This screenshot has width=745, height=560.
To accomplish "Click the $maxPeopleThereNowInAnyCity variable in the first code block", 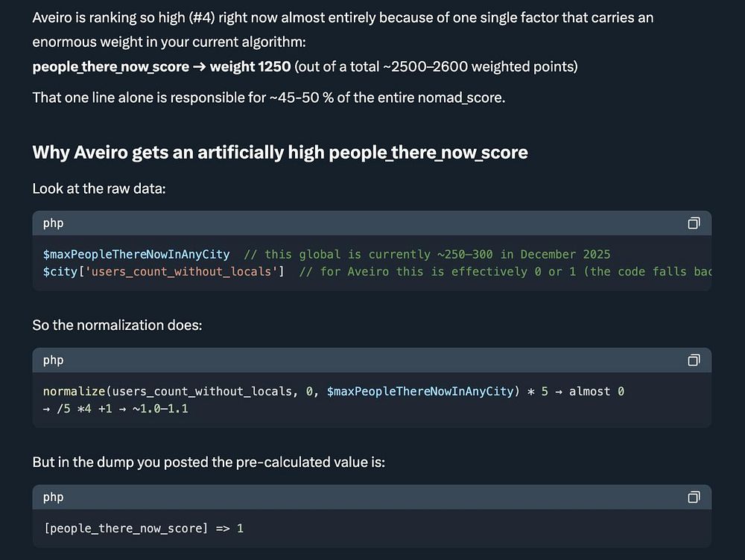I will tap(136, 255).
